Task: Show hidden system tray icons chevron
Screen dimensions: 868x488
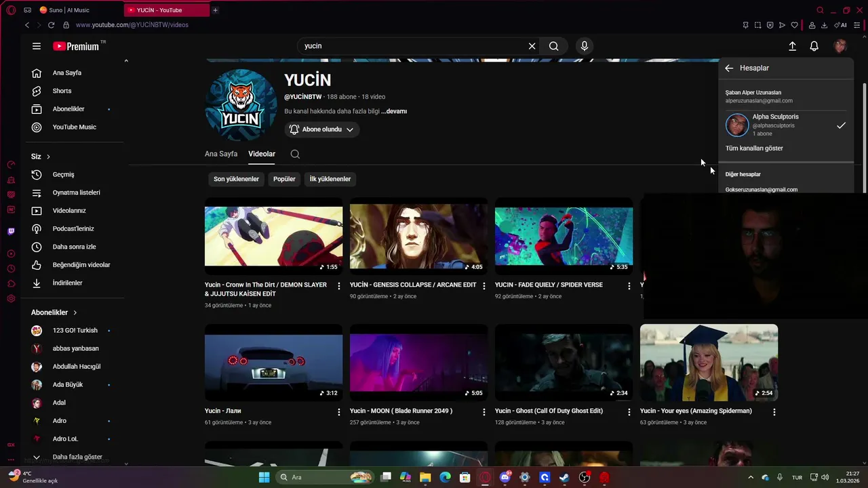Action: 751,477
